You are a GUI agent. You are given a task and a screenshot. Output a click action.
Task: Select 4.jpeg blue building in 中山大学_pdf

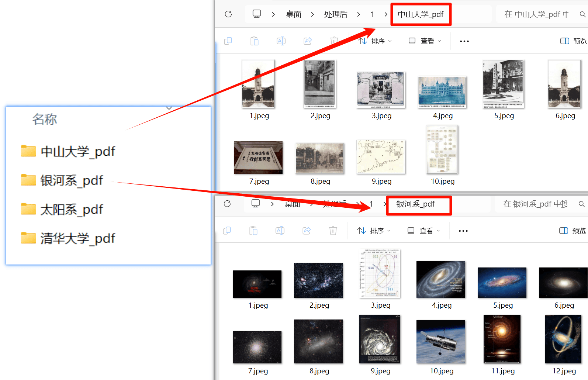pos(442,92)
